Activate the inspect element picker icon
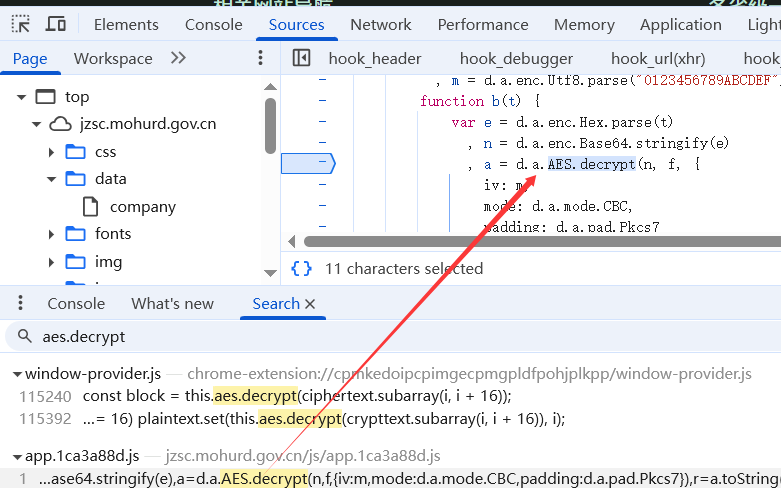Viewport: 781px width, 499px height. click(x=21, y=24)
